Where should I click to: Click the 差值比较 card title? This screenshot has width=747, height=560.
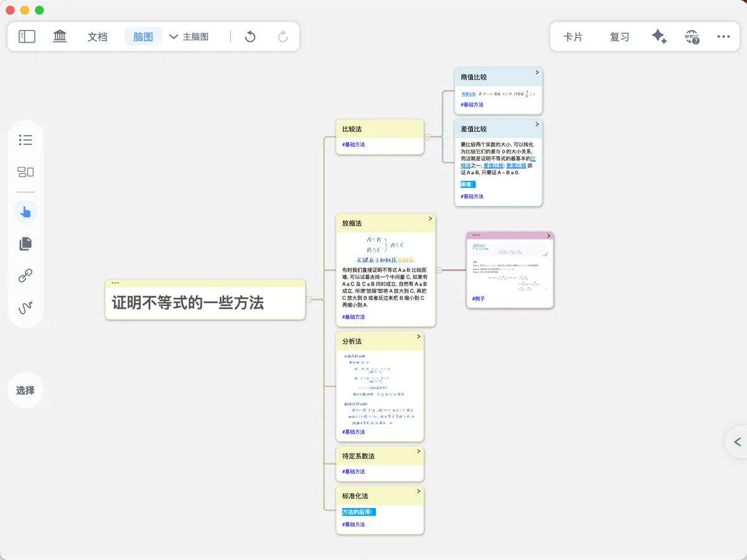pos(474,129)
